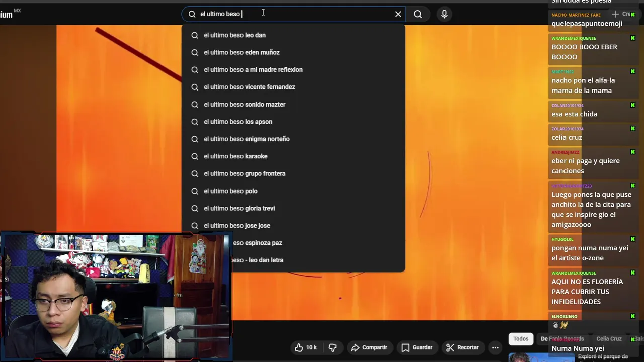Pick 'el ultimo beso sonido mazter' suggestion
The height and width of the screenshot is (362, 644).
pos(293,105)
